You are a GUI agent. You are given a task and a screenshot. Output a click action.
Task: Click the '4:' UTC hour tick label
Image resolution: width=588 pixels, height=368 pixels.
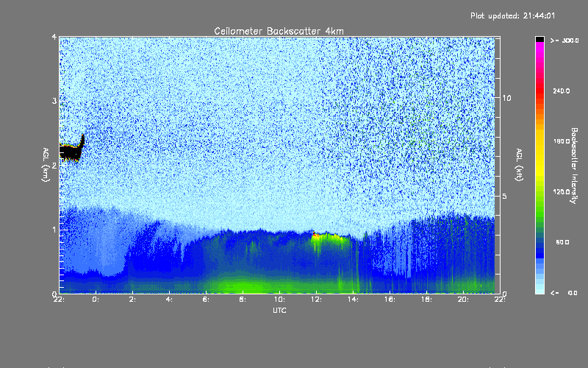(169, 300)
